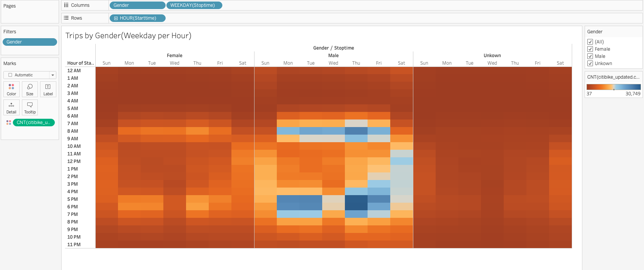Uncheck the Male gender filter
The width and height of the screenshot is (644, 270).
[x=590, y=56]
